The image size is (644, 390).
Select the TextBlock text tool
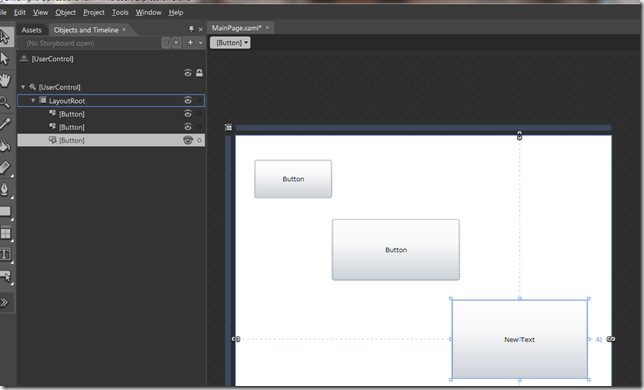point(5,255)
